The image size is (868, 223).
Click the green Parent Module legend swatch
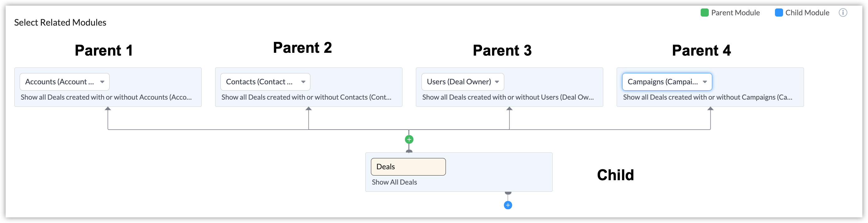[704, 13]
